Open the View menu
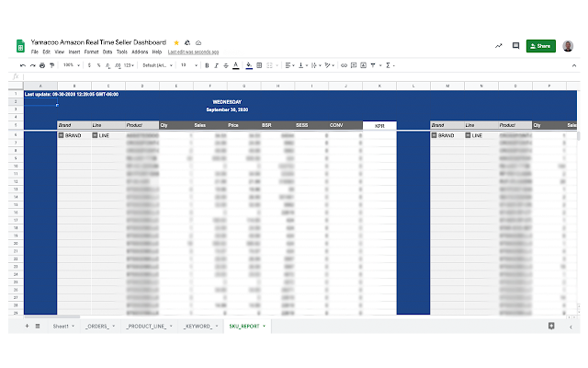588x368 pixels. click(x=59, y=52)
